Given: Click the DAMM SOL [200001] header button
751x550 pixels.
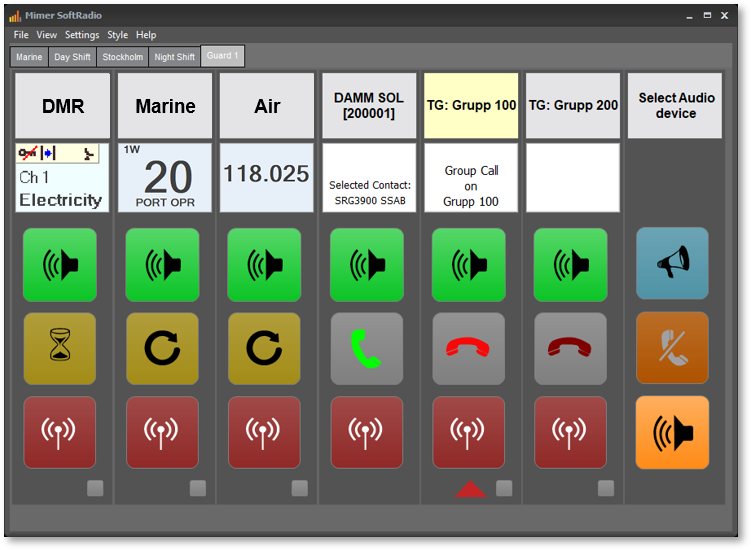Looking at the screenshot, I should (369, 106).
